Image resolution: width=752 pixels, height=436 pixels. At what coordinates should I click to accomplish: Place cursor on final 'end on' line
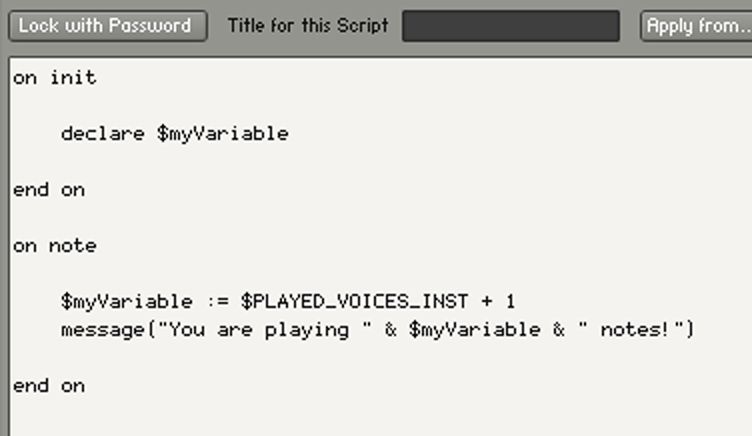49,386
